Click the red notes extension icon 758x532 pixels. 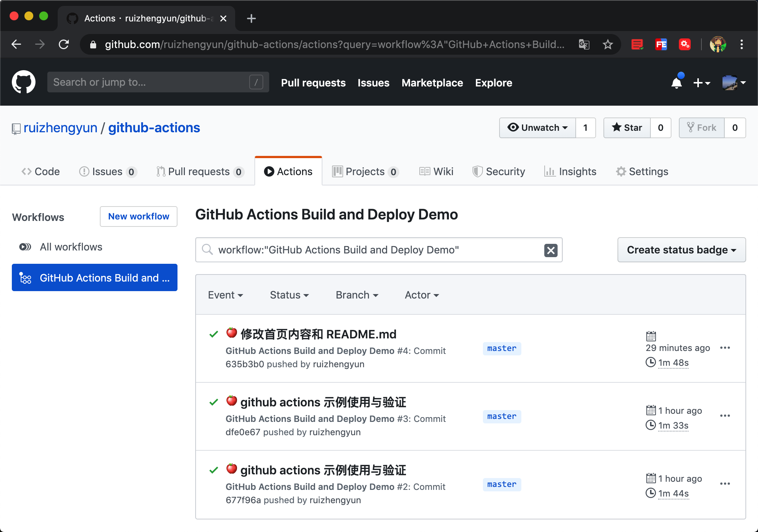pos(637,45)
